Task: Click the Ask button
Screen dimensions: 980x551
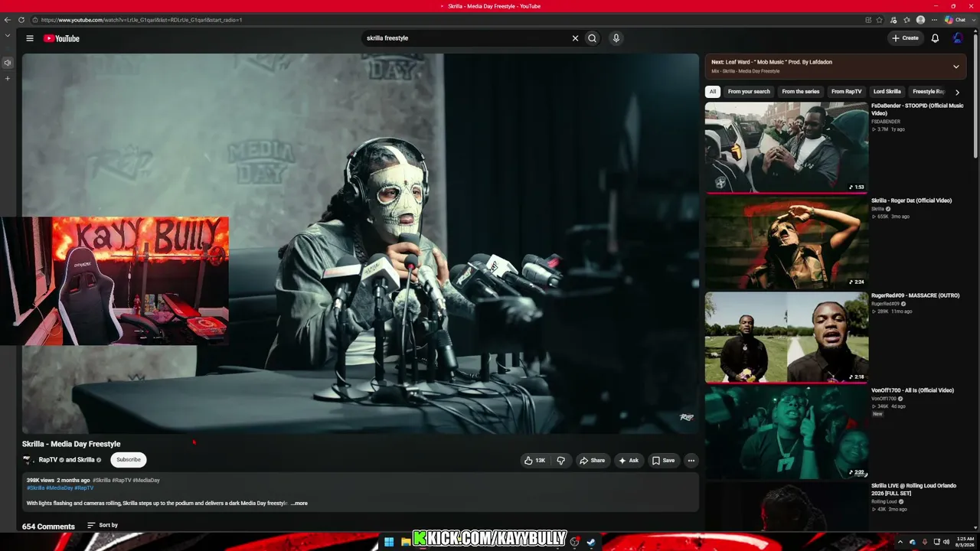Action: (x=629, y=461)
